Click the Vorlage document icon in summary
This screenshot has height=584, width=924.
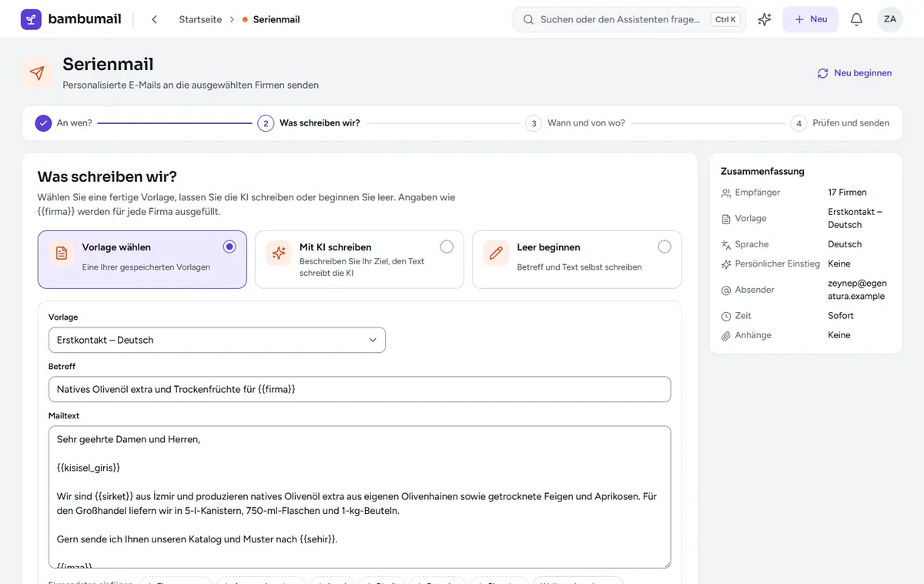(x=726, y=219)
